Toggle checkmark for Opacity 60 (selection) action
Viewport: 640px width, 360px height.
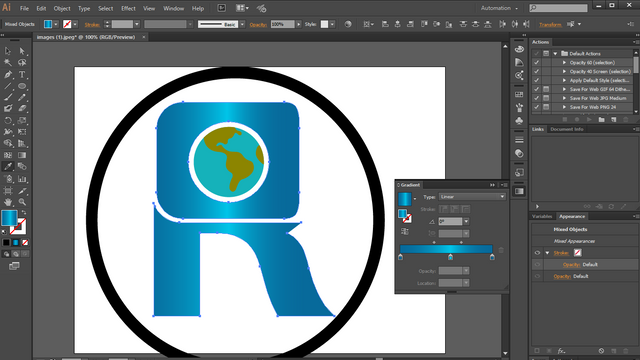[536, 62]
